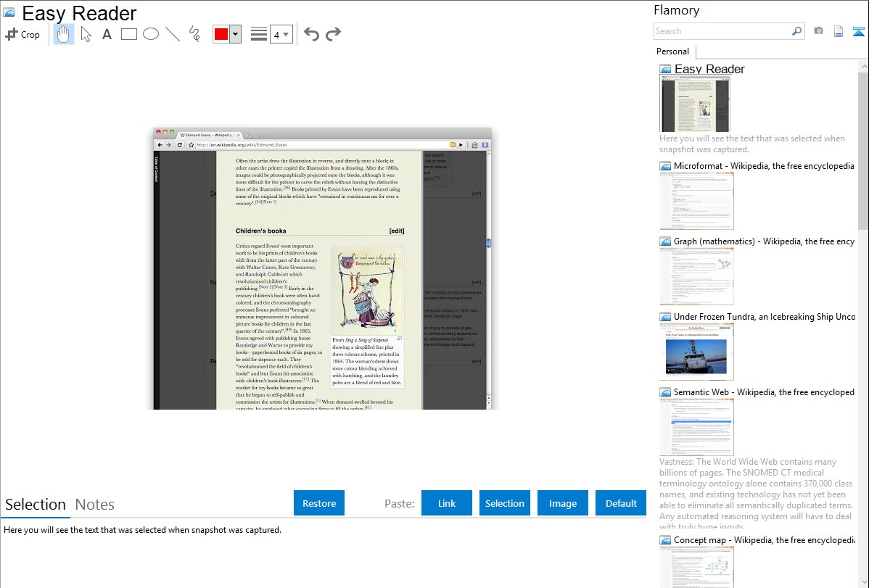Choose the freehand scribble tool
This screenshot has width=869, height=588.
tap(194, 34)
